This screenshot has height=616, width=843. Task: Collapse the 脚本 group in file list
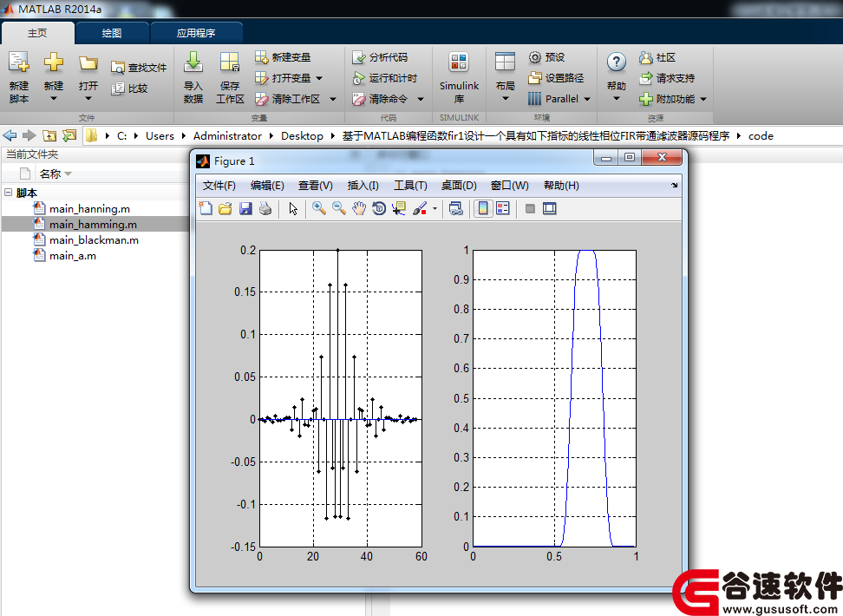(x=8, y=192)
